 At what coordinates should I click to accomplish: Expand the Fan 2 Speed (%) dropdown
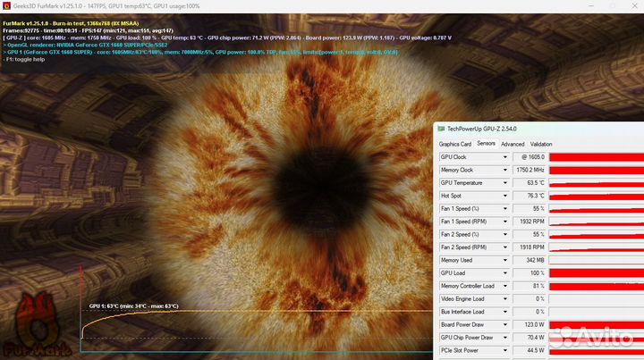pyautogui.click(x=505, y=235)
